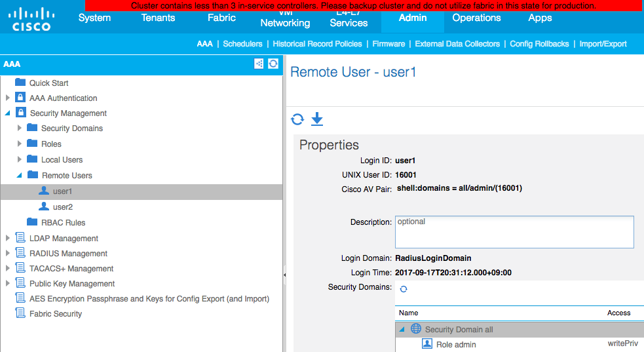The width and height of the screenshot is (644, 352).
Task: Click the Role admin icon
Action: coord(427,343)
